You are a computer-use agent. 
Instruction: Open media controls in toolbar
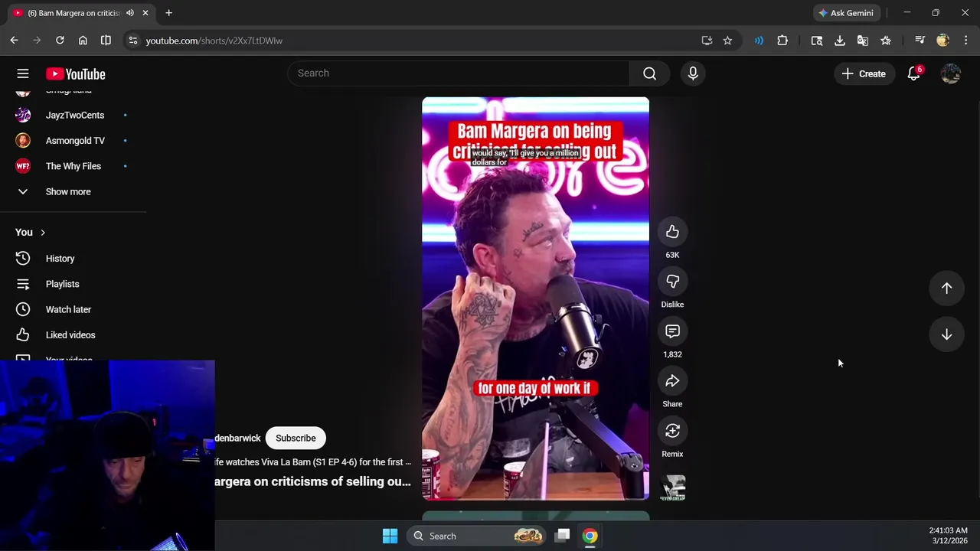point(920,41)
